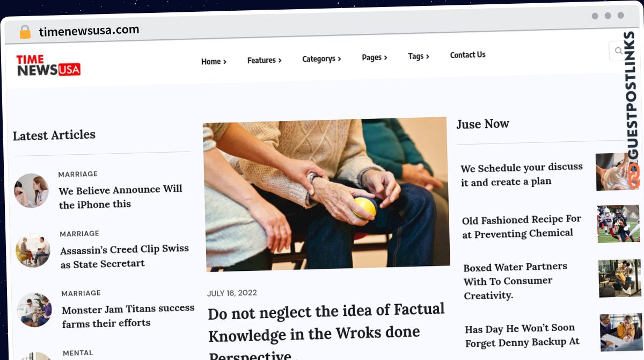Viewport: 644px width, 360px height.
Task: Open 'Assassin's Creed Clip Swiss as State Secretart'
Action: pos(125,256)
